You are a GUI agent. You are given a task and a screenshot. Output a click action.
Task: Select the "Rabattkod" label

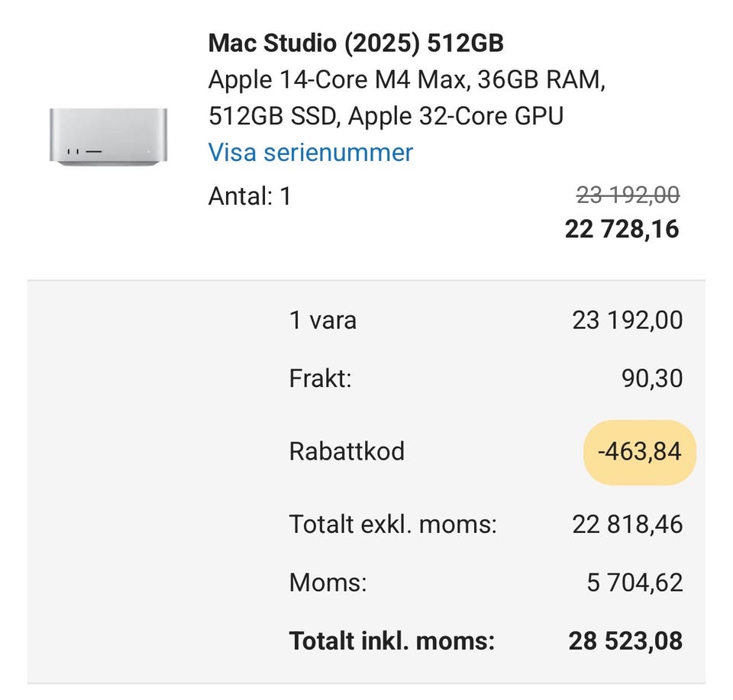coord(347,452)
